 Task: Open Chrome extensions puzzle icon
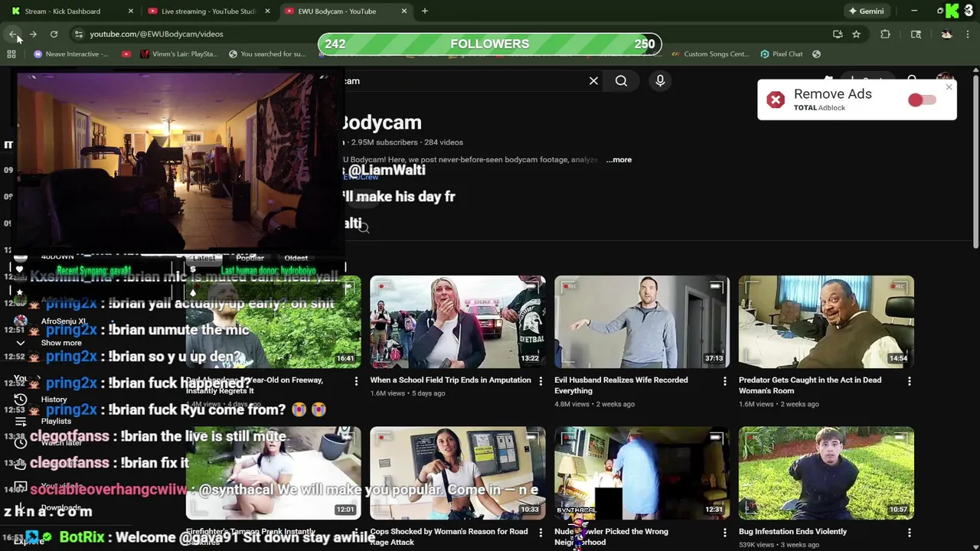[885, 34]
